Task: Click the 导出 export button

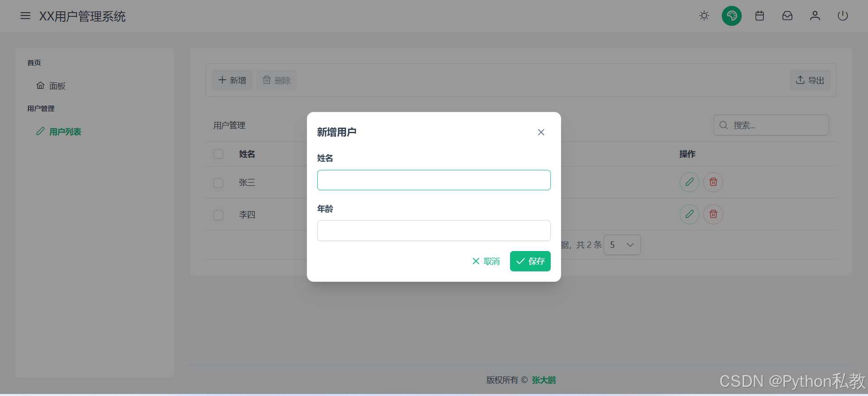Action: tap(810, 80)
